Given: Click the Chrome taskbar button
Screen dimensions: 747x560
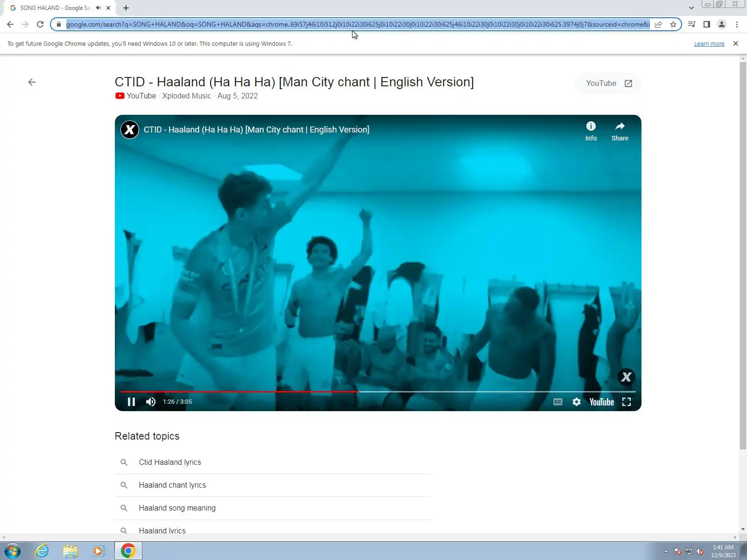Looking at the screenshot, I should (x=128, y=551).
